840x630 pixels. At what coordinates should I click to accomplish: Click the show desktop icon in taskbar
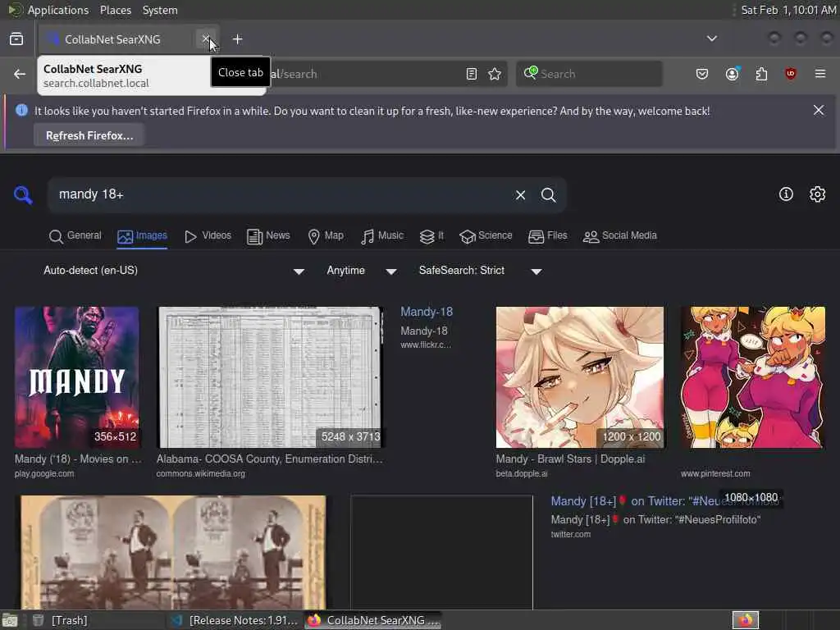(10, 621)
